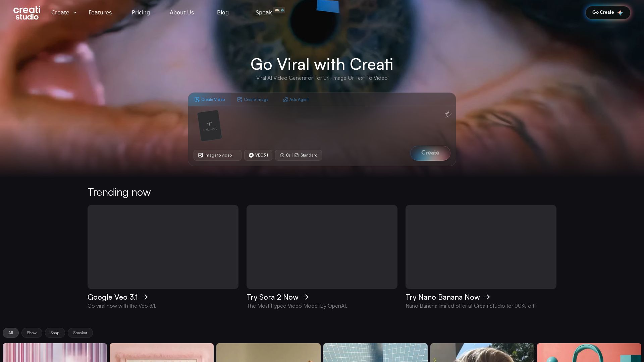Viewport: 644px width, 362px height.
Task: Select the All filter chip
Action: click(x=11, y=333)
